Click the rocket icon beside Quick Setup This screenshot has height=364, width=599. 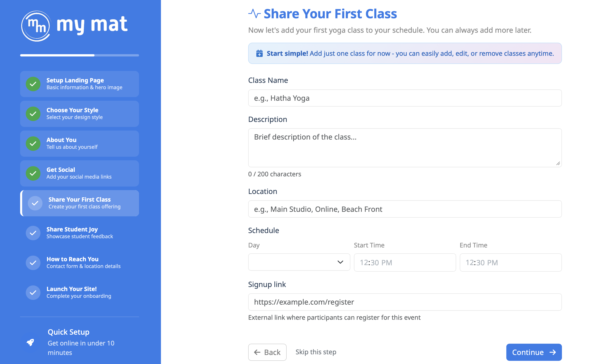30,342
